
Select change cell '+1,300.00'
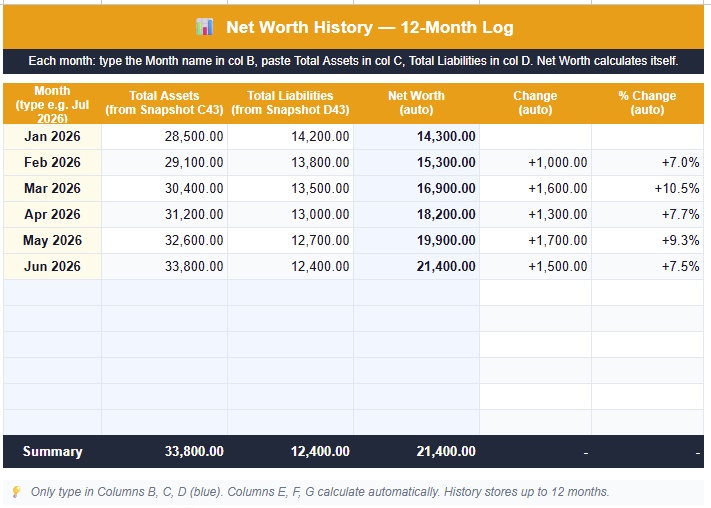(x=535, y=214)
